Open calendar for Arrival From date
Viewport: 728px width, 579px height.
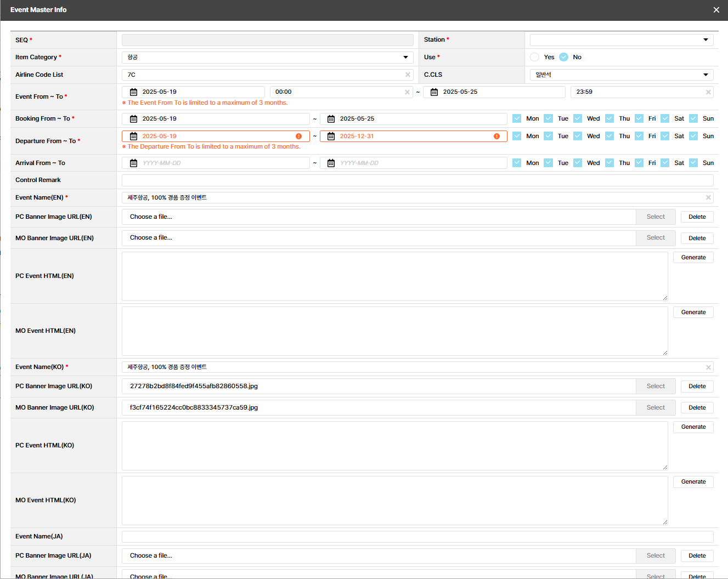[x=133, y=163]
